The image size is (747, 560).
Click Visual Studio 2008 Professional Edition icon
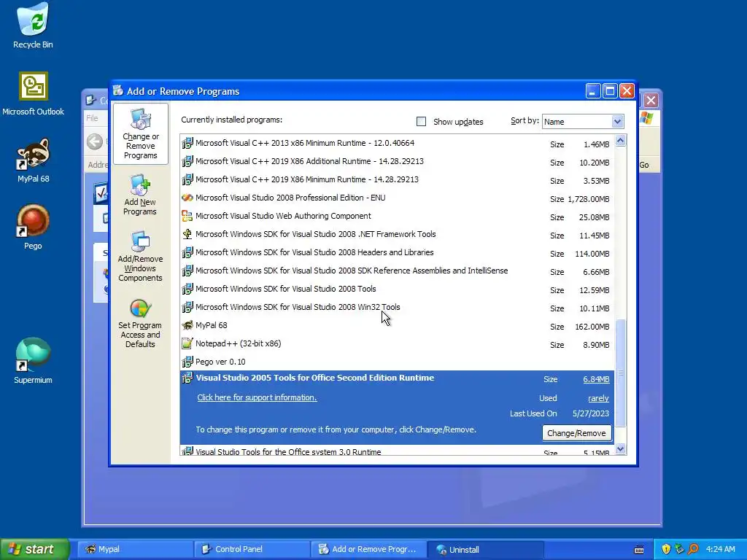tap(187, 198)
